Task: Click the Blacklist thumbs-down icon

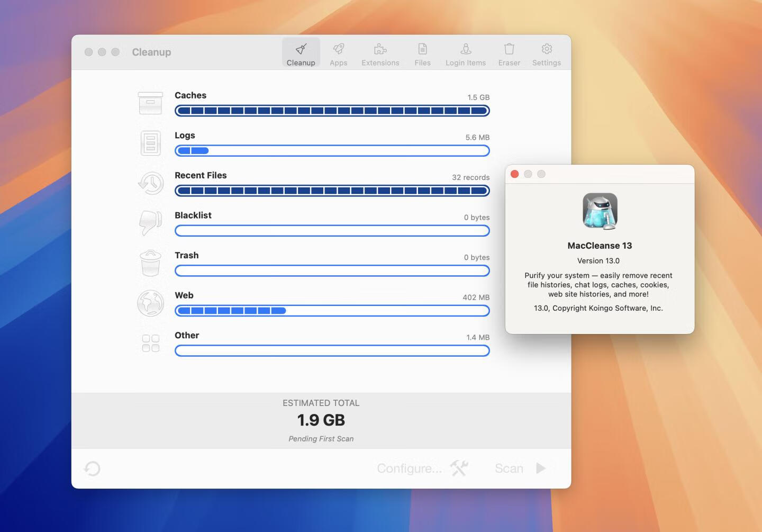Action: [x=150, y=223]
